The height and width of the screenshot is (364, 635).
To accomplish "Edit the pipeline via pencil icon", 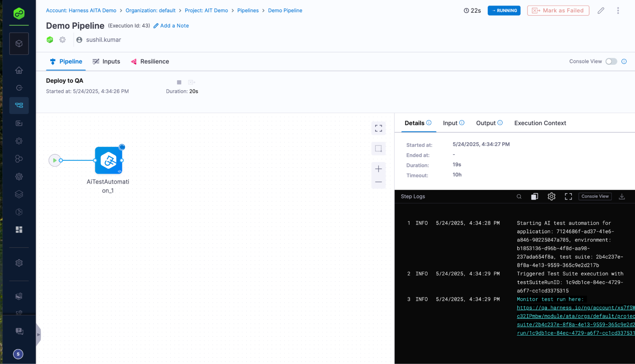I will pyautogui.click(x=601, y=10).
